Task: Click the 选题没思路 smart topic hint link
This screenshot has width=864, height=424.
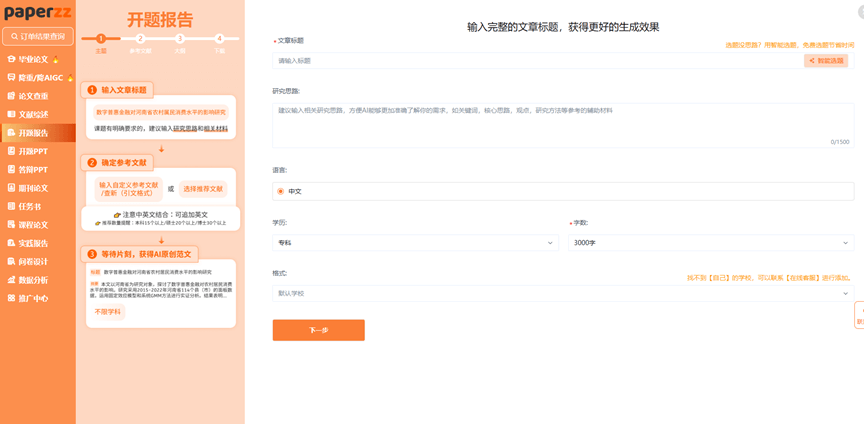Action: pos(790,45)
